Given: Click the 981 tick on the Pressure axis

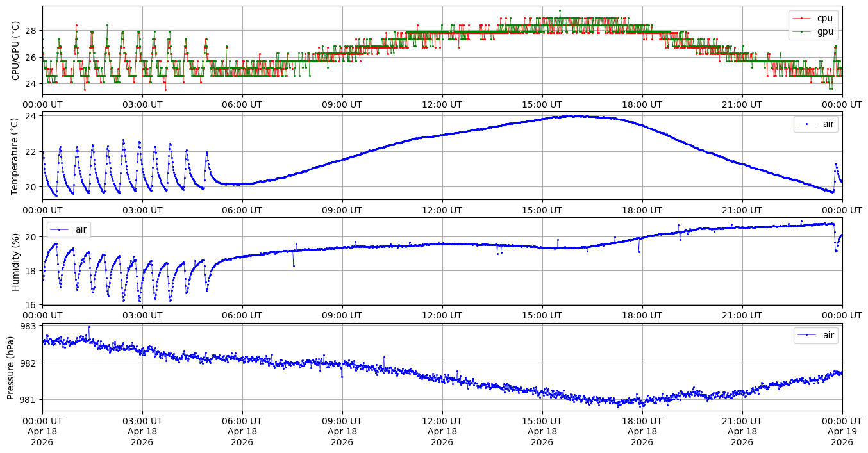Looking at the screenshot, I should [29, 400].
